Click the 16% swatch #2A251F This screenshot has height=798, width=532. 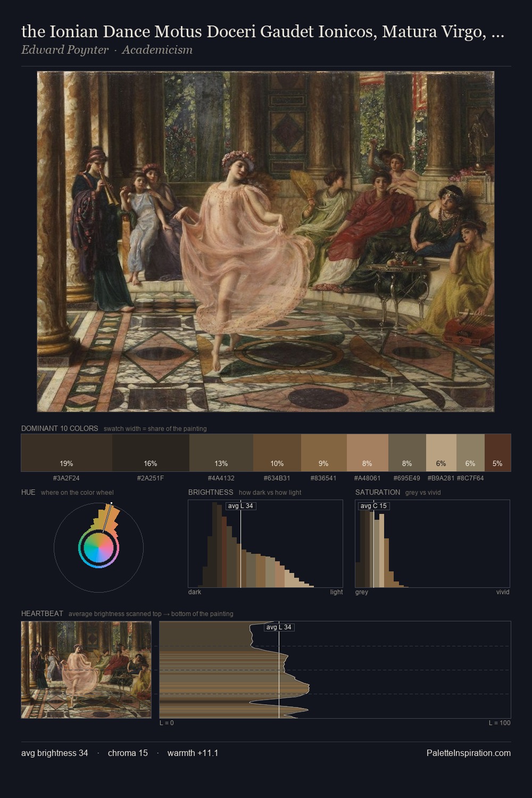[151, 453]
